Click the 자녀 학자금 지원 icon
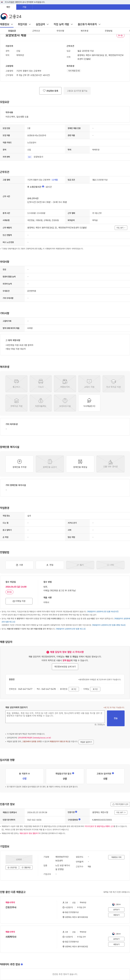 [x=114, y=384]
